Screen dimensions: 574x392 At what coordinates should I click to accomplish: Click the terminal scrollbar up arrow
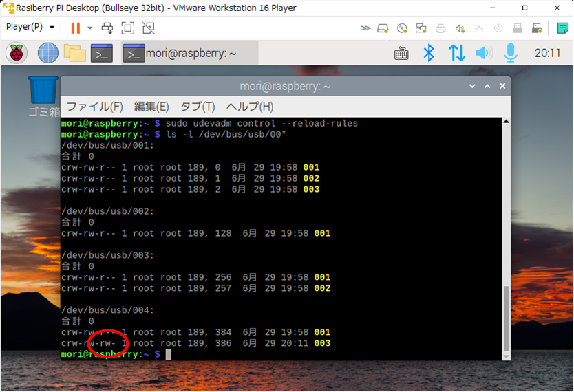tap(507, 122)
